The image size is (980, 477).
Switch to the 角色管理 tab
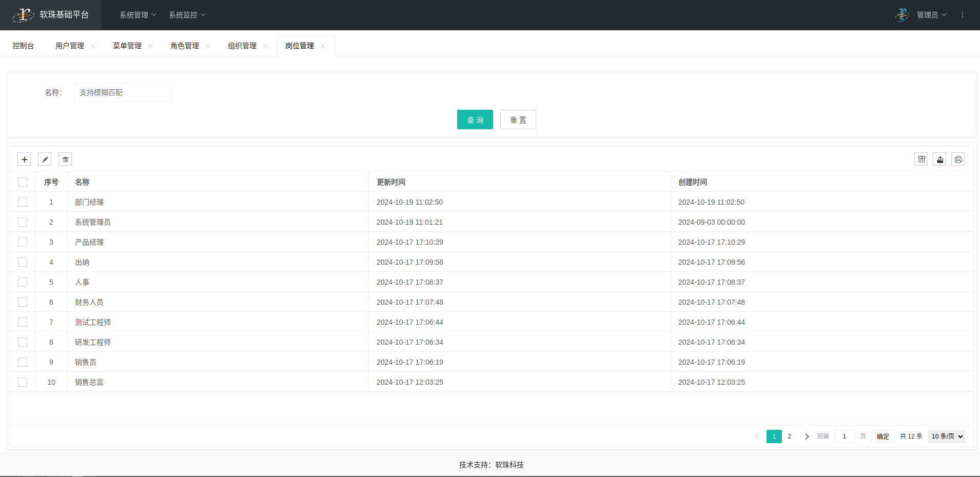(185, 46)
